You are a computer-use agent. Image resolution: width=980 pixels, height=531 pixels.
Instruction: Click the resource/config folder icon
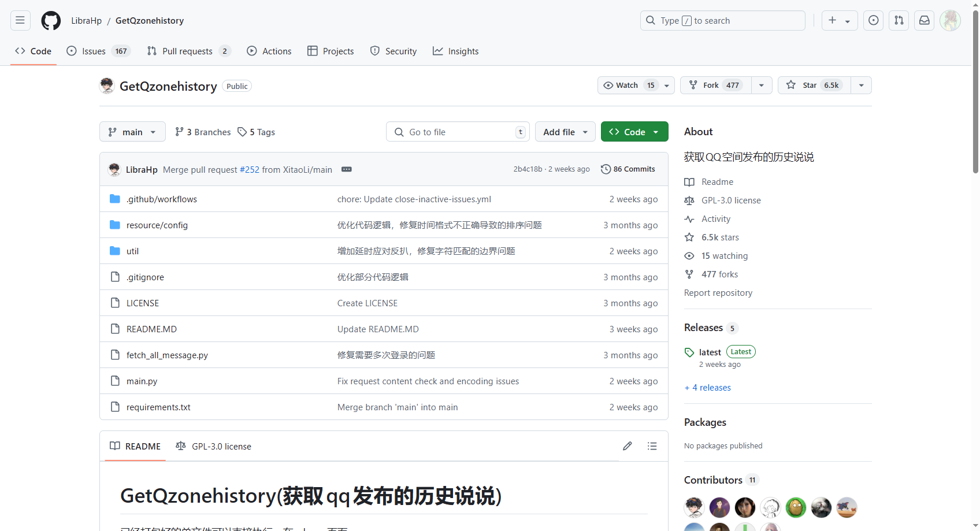point(115,225)
